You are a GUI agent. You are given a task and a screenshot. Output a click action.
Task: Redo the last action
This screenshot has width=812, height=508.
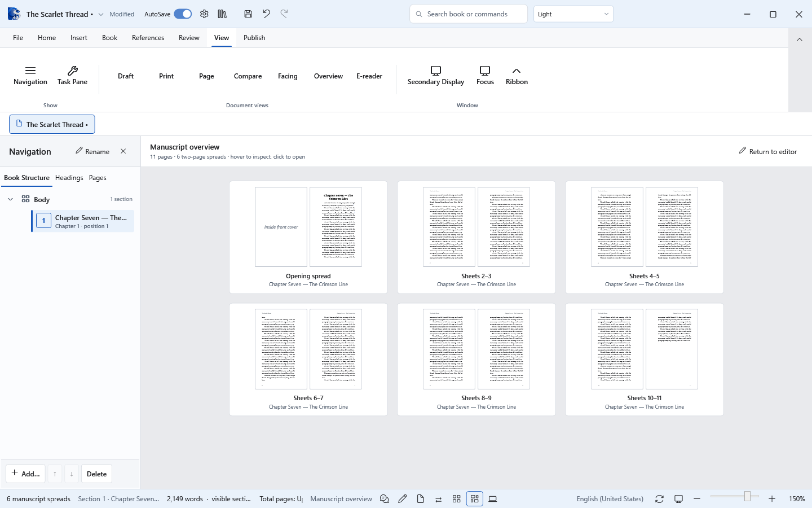pos(284,14)
